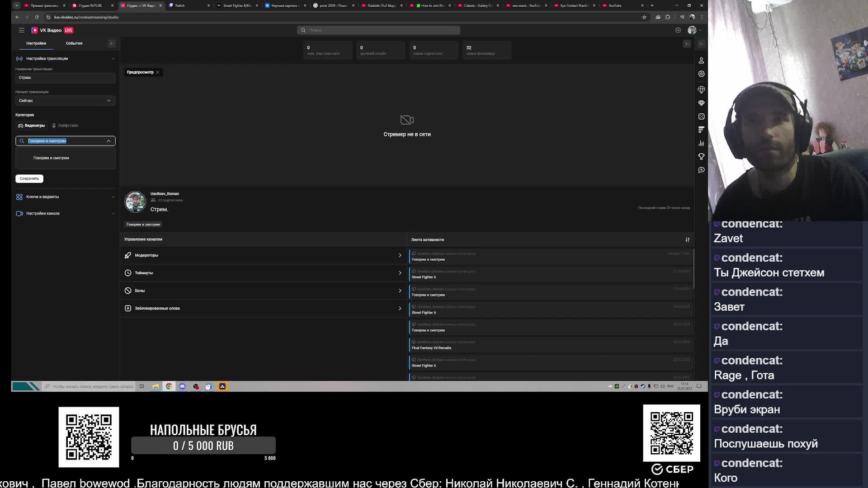Click the dice icon in right sidebar
The width and height of the screenshot is (868, 488).
(701, 117)
